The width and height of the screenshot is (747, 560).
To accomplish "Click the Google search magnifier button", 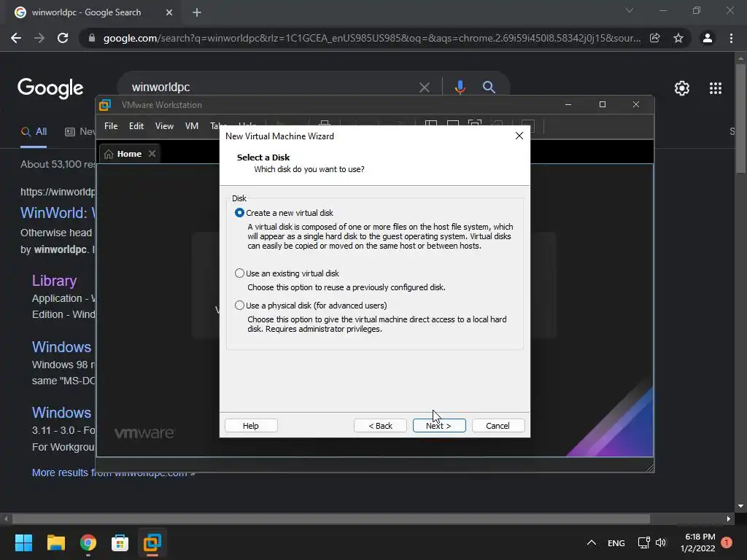I will point(489,87).
